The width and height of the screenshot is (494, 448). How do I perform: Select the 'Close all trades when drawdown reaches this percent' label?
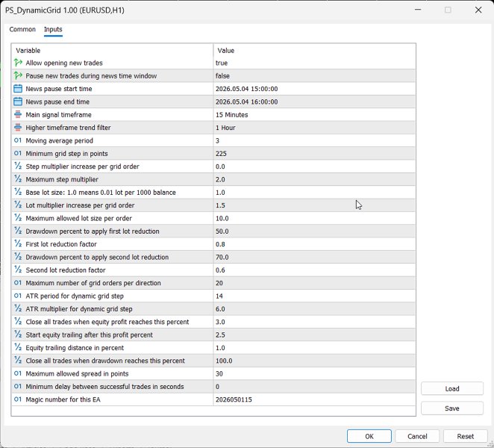[105, 361]
